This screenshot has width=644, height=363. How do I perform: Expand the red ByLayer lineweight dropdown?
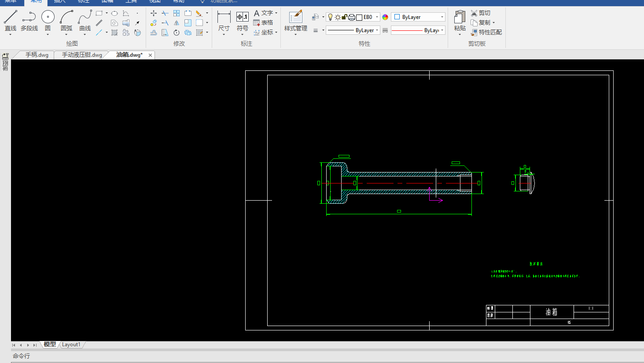[442, 30]
